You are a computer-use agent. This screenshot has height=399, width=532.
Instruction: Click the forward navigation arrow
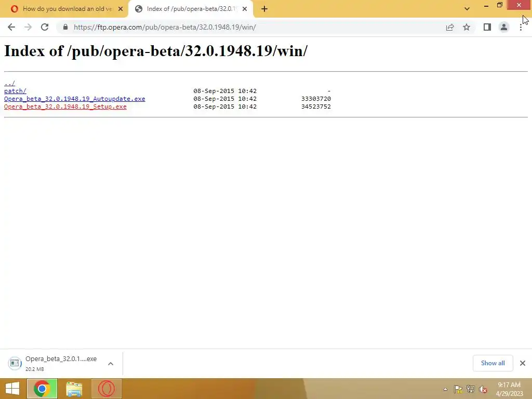coord(28,27)
